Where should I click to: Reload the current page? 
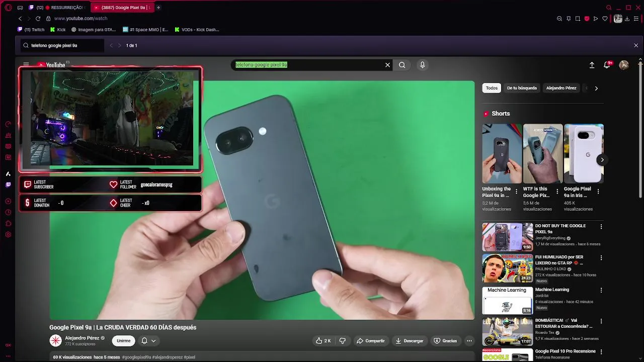[38, 19]
